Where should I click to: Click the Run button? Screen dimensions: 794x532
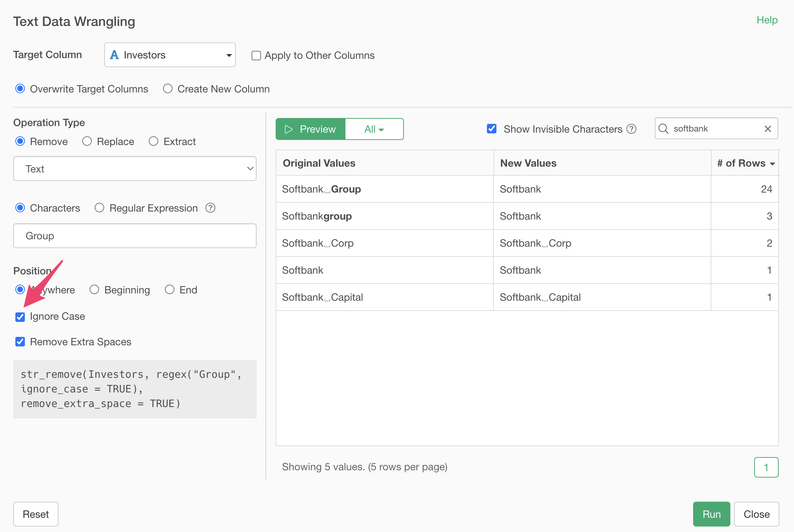coord(711,514)
